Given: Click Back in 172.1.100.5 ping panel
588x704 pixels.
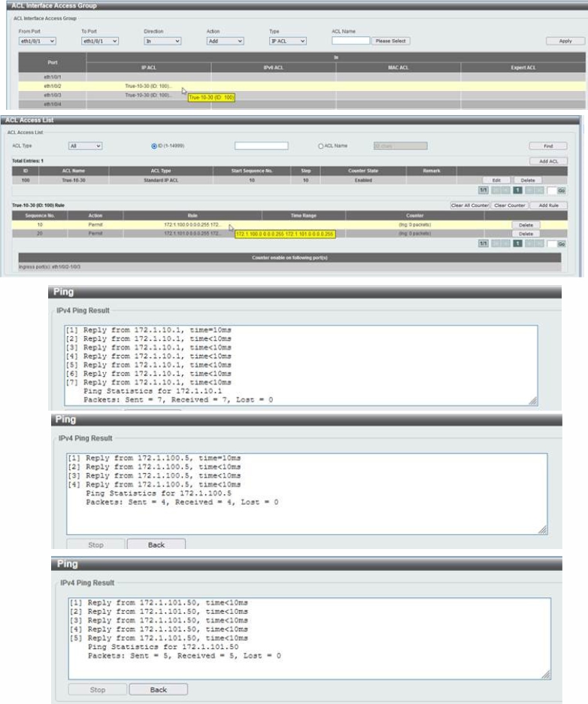Looking at the screenshot, I should (x=156, y=545).
